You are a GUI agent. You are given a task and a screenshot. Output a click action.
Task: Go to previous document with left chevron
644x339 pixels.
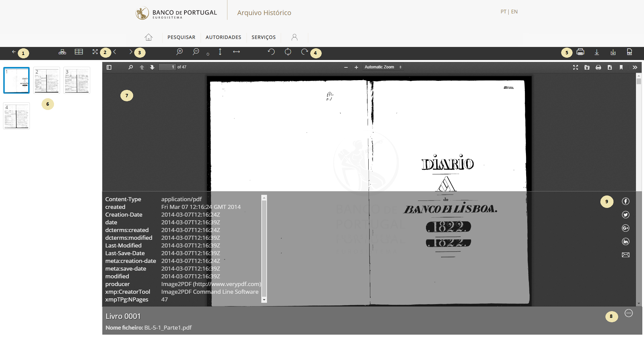(115, 52)
